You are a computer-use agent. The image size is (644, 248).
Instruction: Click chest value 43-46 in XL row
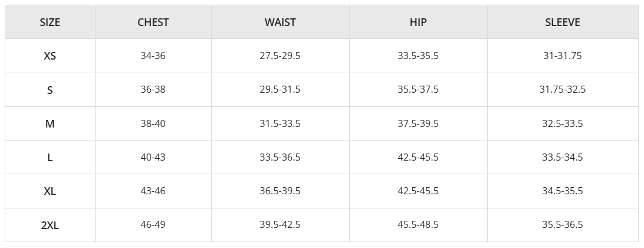[x=153, y=191]
